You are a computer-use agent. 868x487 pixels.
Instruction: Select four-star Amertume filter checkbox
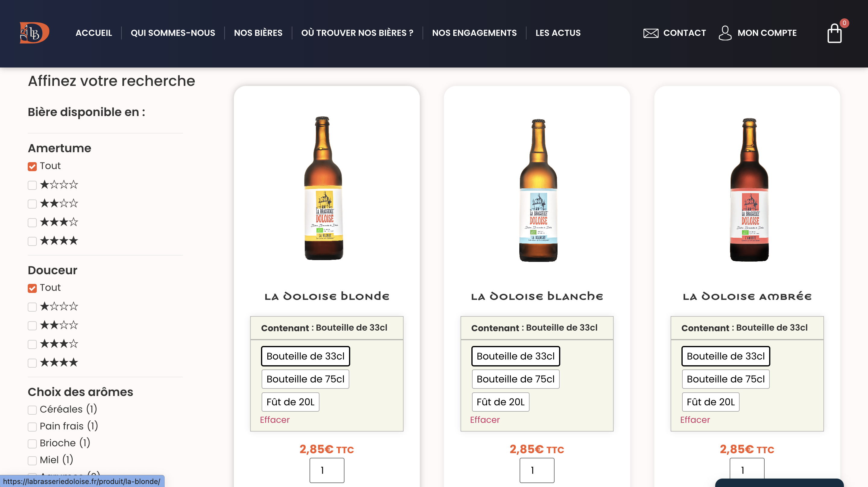(x=32, y=241)
